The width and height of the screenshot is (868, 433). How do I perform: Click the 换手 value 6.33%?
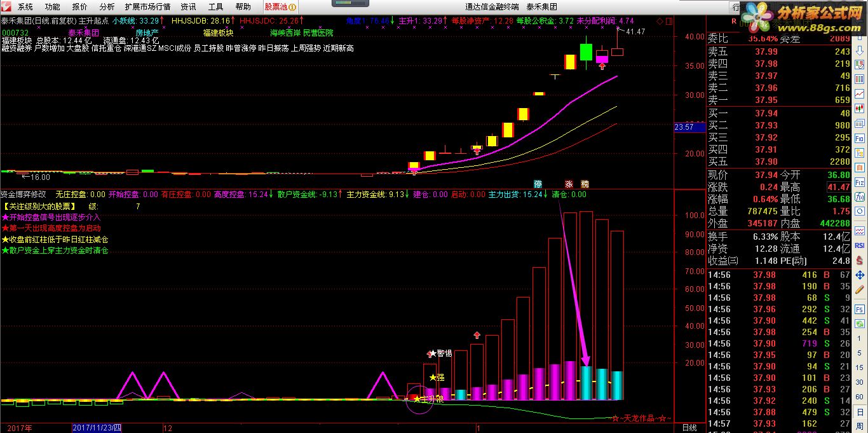click(x=764, y=237)
